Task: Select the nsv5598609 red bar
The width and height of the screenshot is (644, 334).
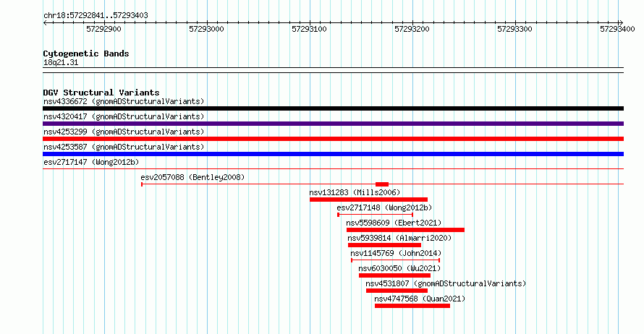Action: point(405,230)
